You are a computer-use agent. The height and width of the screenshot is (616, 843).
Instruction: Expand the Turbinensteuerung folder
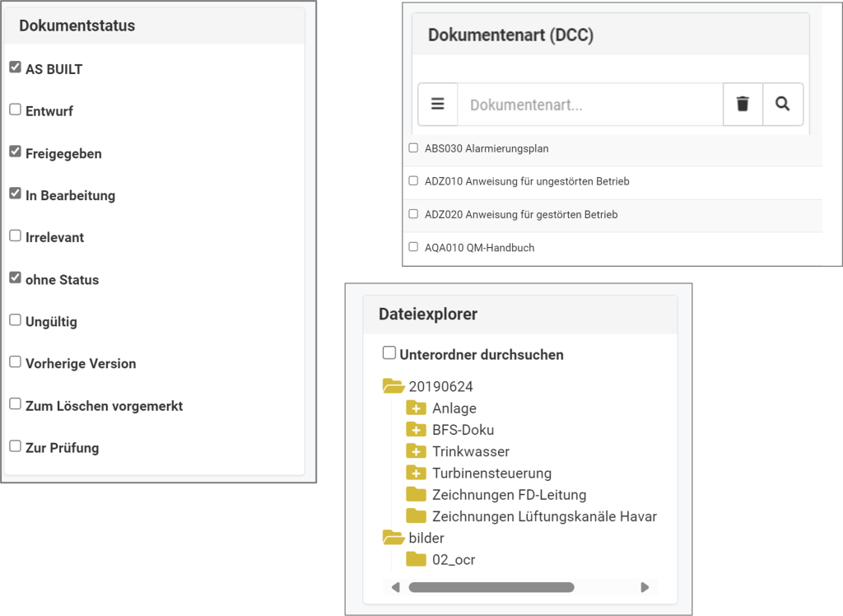pos(417,473)
